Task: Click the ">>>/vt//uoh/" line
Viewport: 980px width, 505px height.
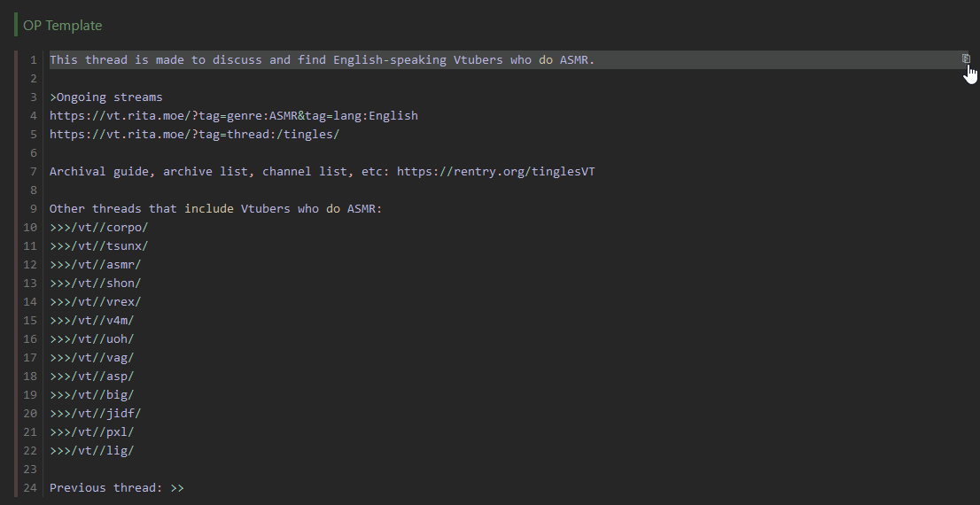Action: [92, 338]
